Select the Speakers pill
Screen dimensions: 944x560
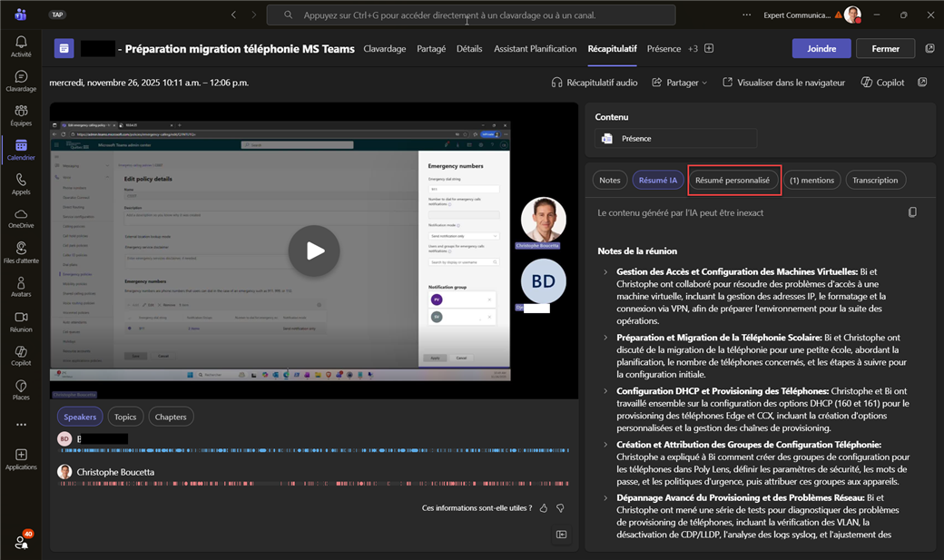click(x=80, y=417)
